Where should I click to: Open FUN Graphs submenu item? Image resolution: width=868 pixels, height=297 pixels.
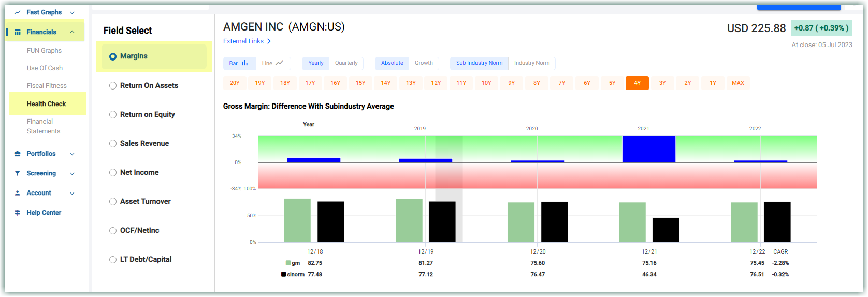(x=44, y=51)
